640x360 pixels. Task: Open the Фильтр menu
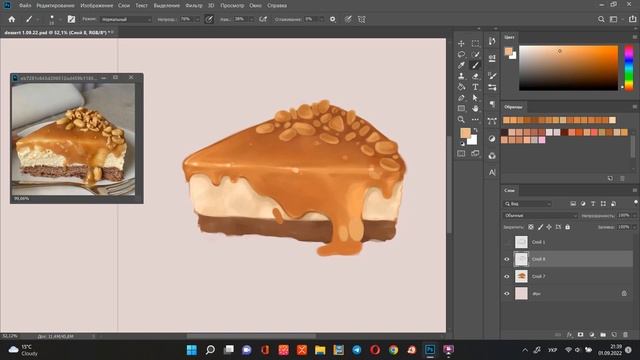193,6
